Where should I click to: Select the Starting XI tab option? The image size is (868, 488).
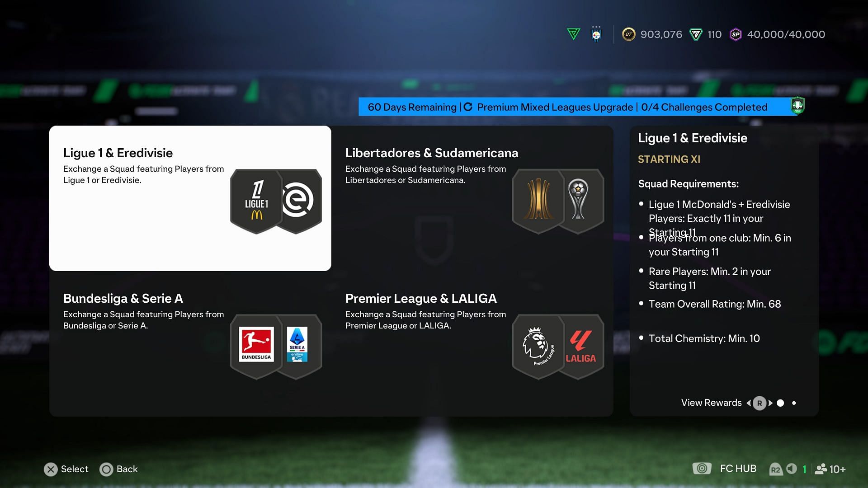tap(670, 159)
